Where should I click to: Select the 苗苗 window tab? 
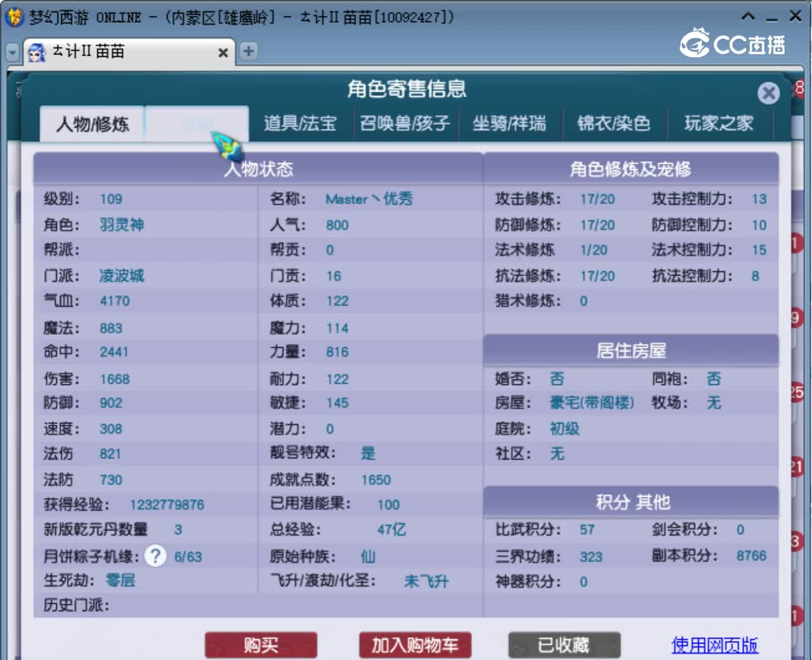[129, 52]
